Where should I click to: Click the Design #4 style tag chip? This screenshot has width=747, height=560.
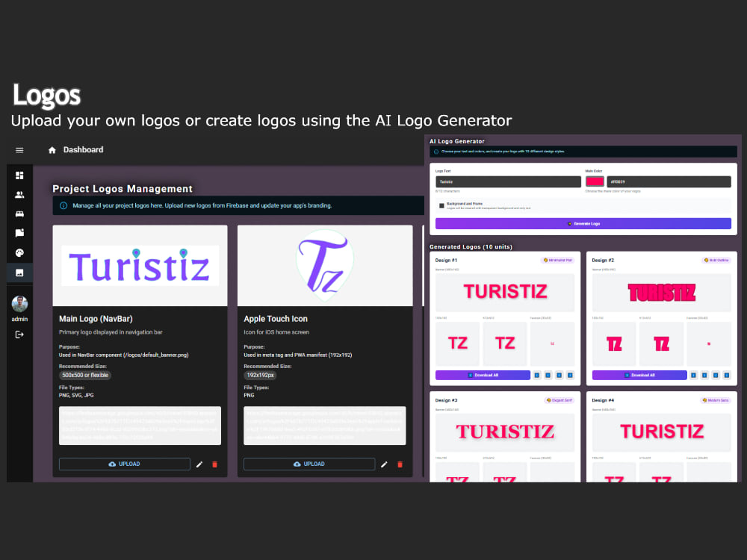[716, 400]
